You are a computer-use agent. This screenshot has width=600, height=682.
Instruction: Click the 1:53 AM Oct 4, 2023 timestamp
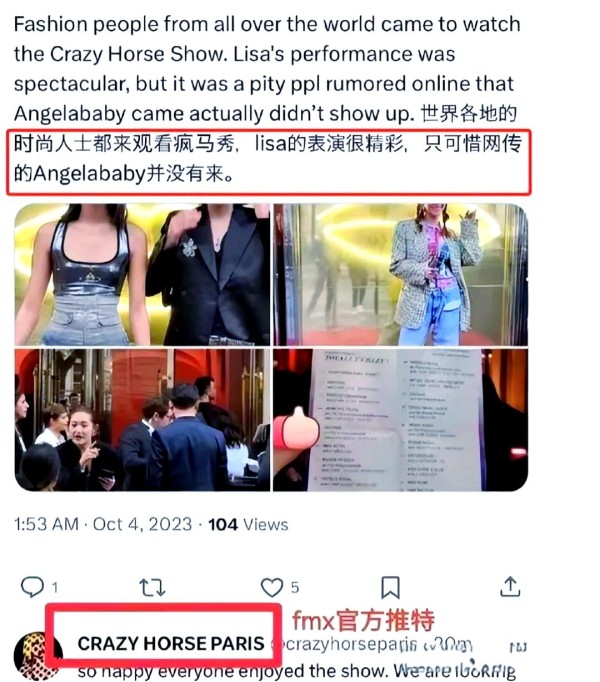103,524
